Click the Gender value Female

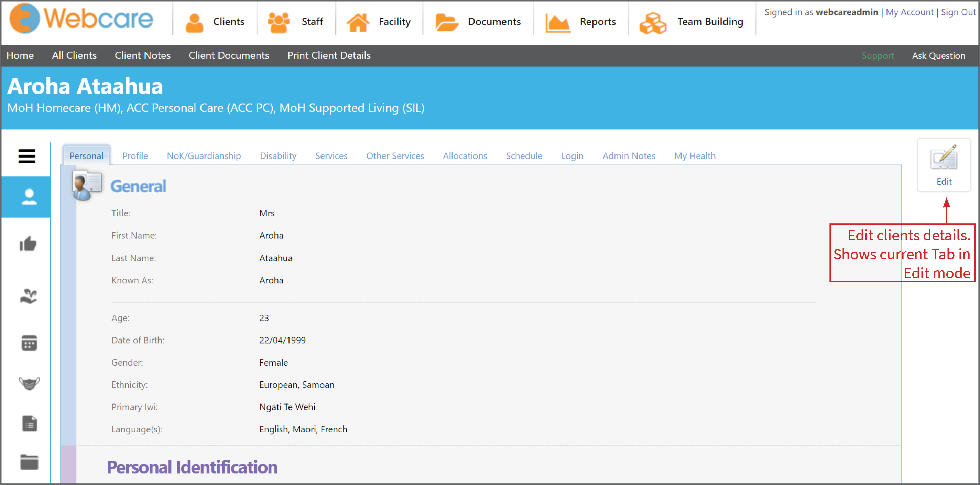coord(273,363)
